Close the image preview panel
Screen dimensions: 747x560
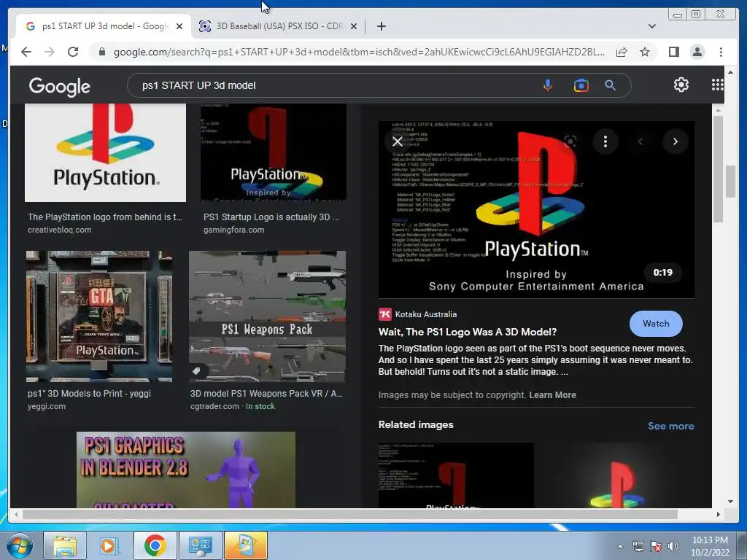(398, 141)
